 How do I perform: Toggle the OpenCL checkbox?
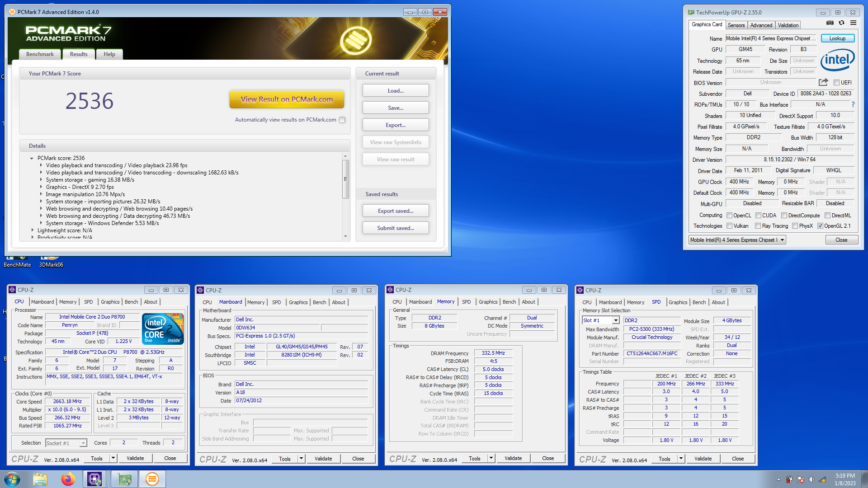[x=729, y=216]
